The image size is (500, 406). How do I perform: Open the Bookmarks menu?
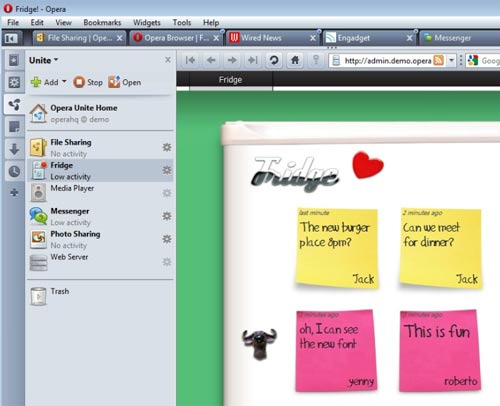(x=102, y=23)
